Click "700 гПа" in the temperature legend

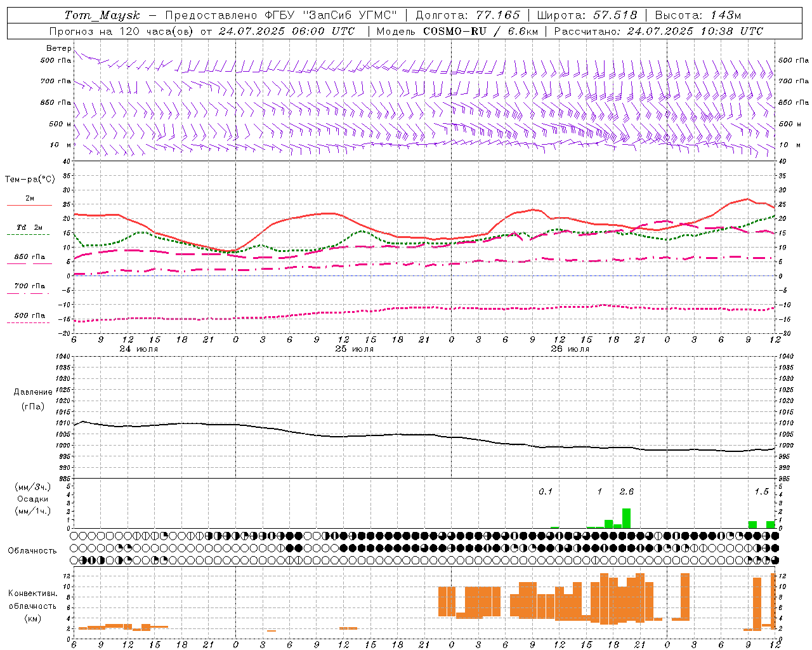(30, 286)
